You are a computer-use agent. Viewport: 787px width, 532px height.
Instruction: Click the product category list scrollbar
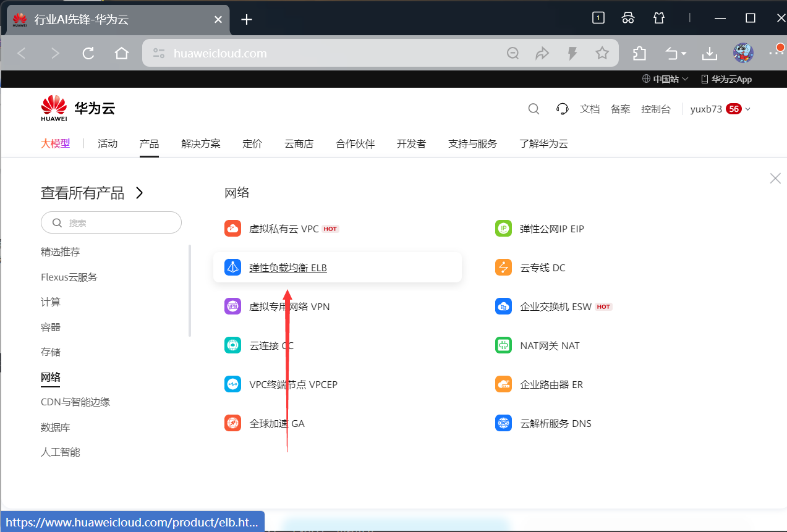coord(190,290)
